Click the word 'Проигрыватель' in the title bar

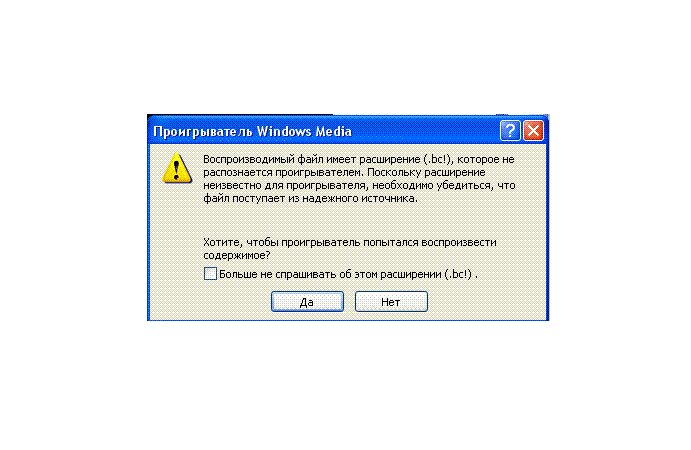(x=203, y=132)
